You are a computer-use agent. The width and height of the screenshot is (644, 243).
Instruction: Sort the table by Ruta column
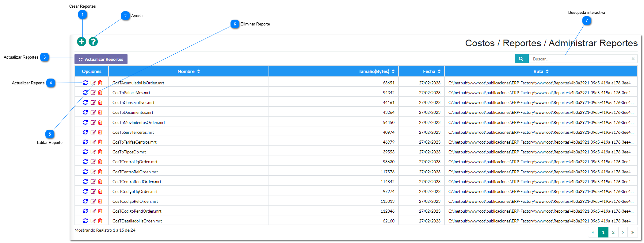coord(541,71)
